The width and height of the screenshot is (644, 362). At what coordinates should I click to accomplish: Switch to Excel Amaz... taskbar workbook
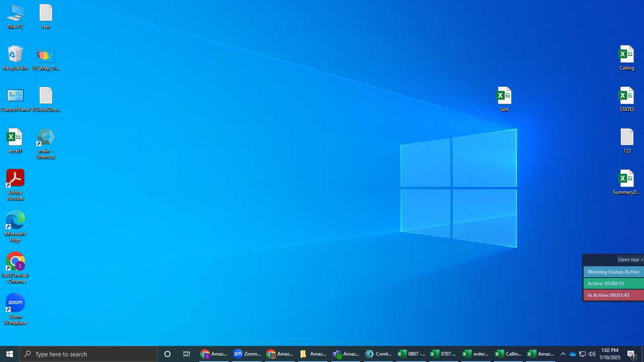541,354
